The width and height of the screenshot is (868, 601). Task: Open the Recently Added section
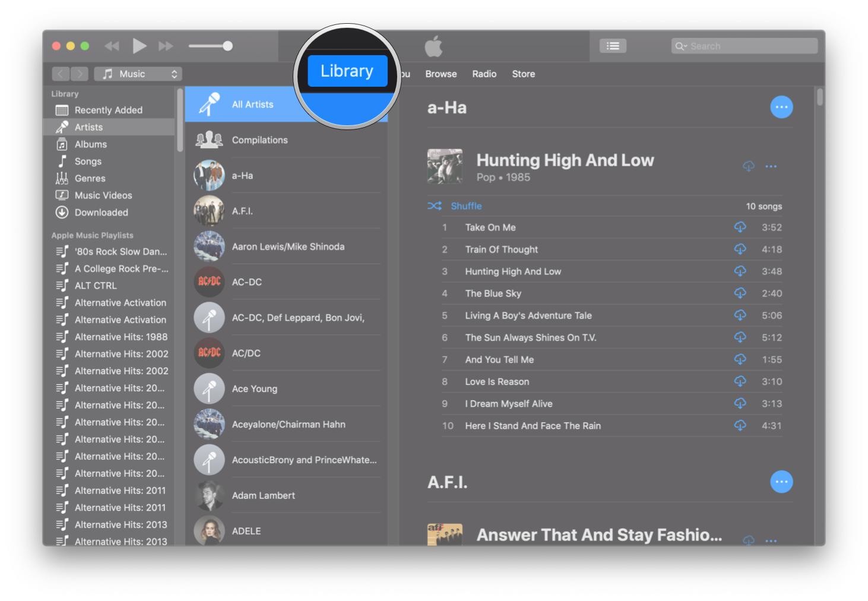click(x=108, y=110)
